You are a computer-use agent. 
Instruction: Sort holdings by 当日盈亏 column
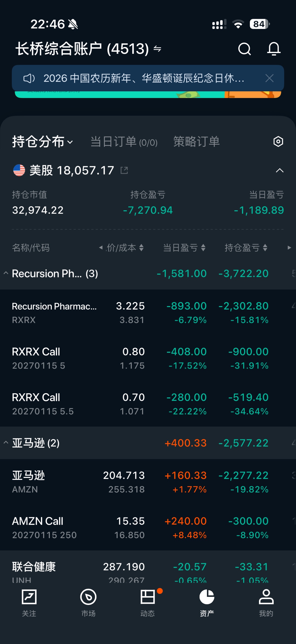[184, 248]
